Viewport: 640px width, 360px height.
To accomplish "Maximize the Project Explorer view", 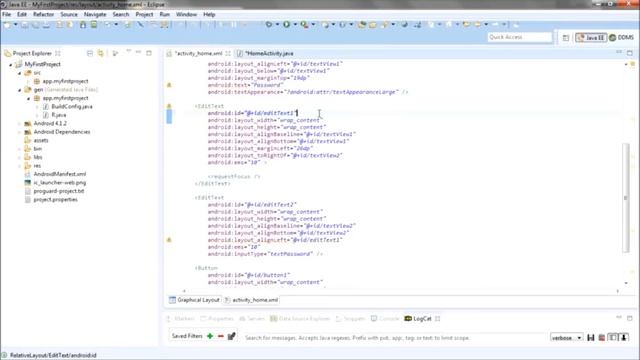I will 149,53.
